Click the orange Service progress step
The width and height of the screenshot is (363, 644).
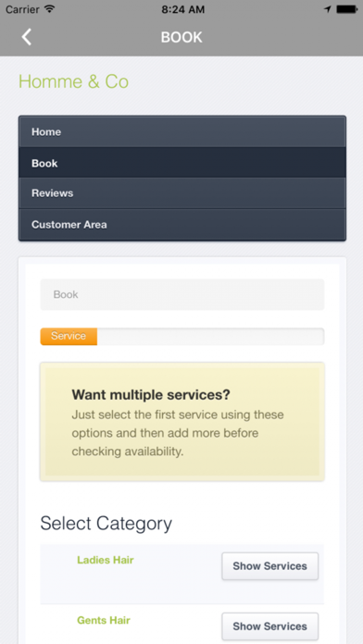click(69, 336)
